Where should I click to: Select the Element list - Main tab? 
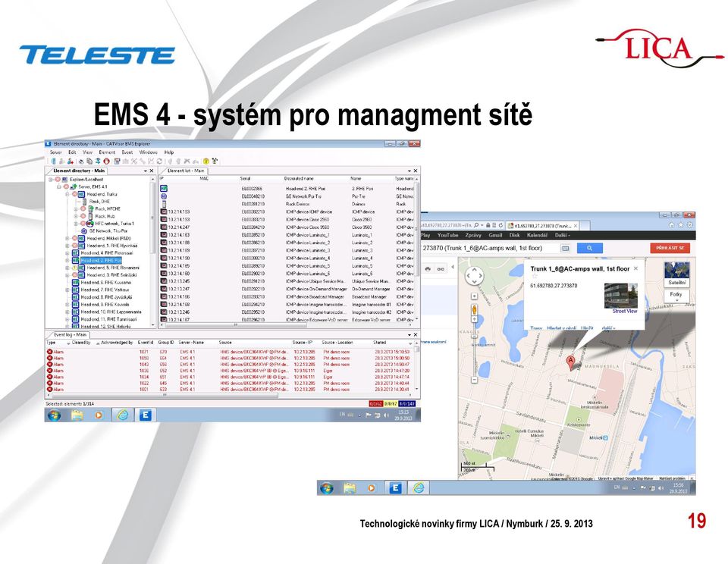(x=186, y=171)
